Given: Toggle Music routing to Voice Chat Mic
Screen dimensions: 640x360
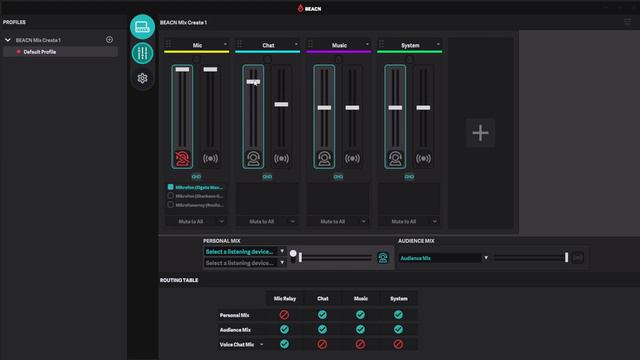Looking at the screenshot, I should pyautogui.click(x=360, y=344).
